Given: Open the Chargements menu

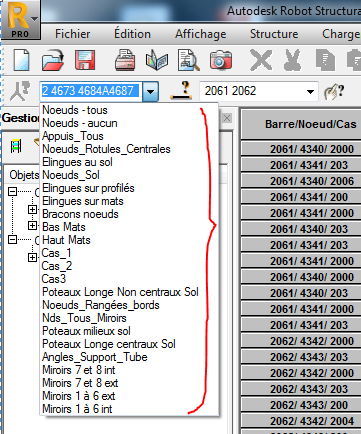Looking at the screenshot, I should [341, 34].
